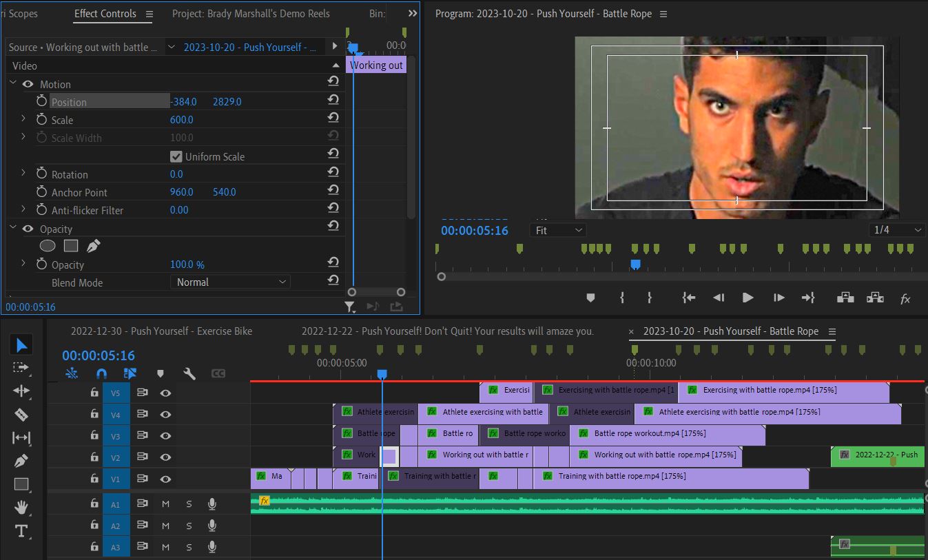Open the Blend Mode dropdown
Viewport: 928px width, 560px height.
[x=230, y=282]
